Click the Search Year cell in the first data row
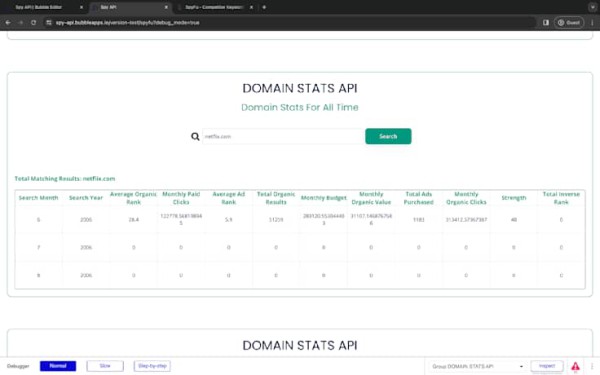Viewport: 600px width, 375px height. [x=86, y=220]
